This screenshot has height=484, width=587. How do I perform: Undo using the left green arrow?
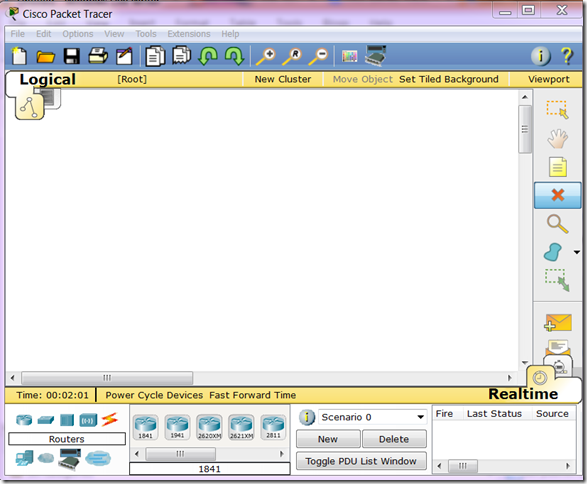pos(208,56)
